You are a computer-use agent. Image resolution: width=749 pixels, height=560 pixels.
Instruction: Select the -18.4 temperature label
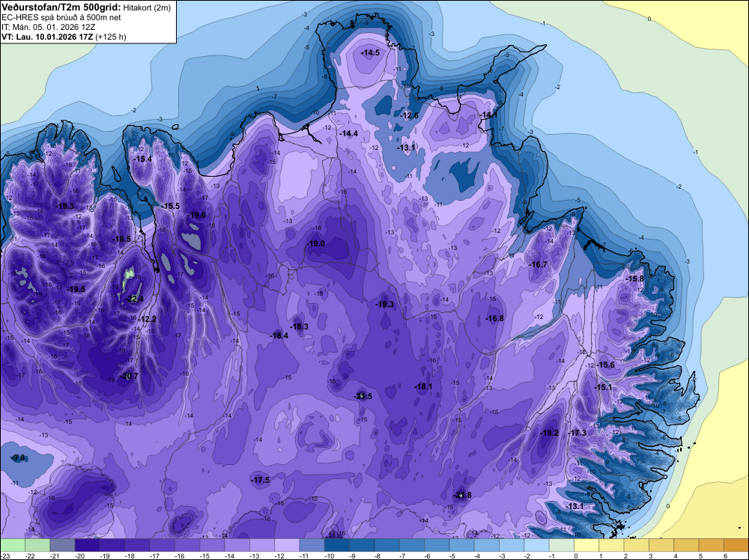(279, 335)
